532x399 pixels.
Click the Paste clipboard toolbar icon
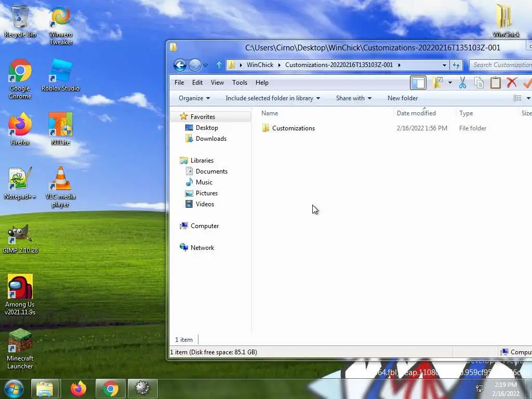pyautogui.click(x=495, y=83)
